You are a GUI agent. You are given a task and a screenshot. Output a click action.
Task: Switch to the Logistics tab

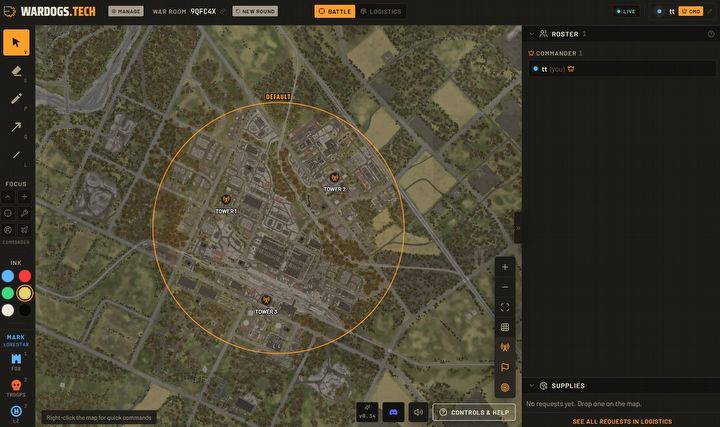381,11
